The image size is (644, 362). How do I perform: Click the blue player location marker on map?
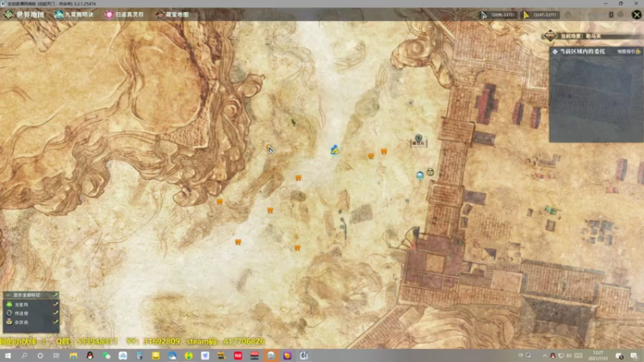click(335, 150)
